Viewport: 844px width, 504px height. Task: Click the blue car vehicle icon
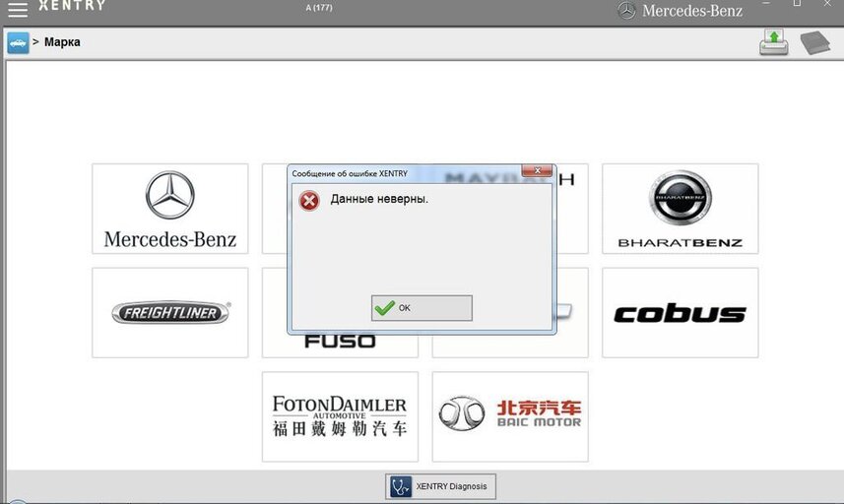click(x=18, y=42)
